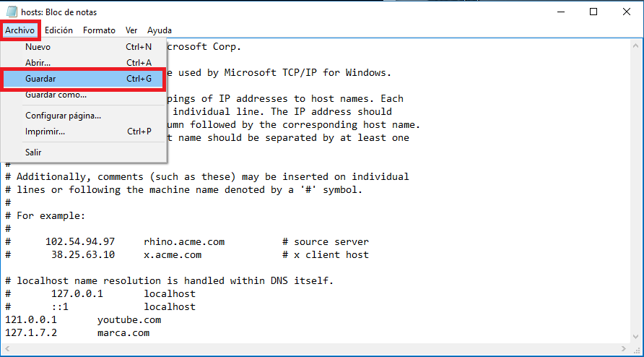Open the Ayuda menu
The height and width of the screenshot is (357, 644).
(160, 30)
